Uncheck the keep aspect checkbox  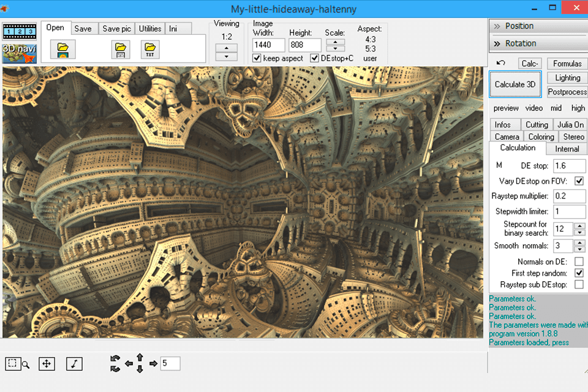[x=257, y=58]
